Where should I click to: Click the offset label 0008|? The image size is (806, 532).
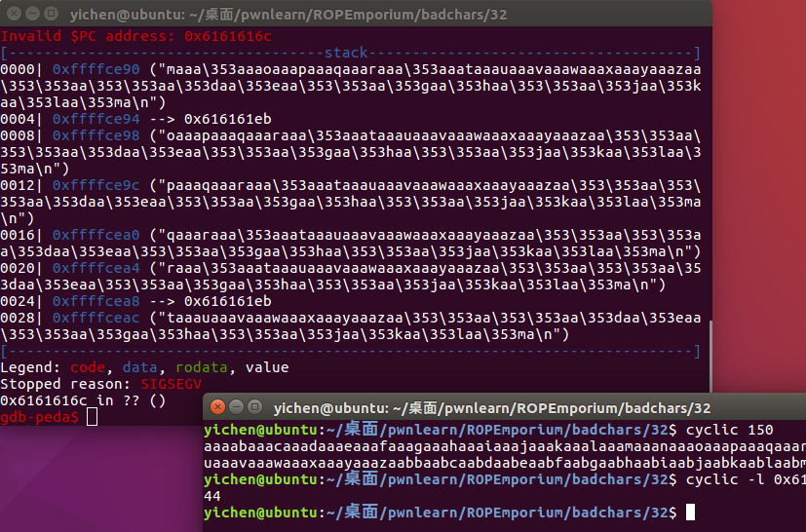pyautogui.click(x=21, y=135)
